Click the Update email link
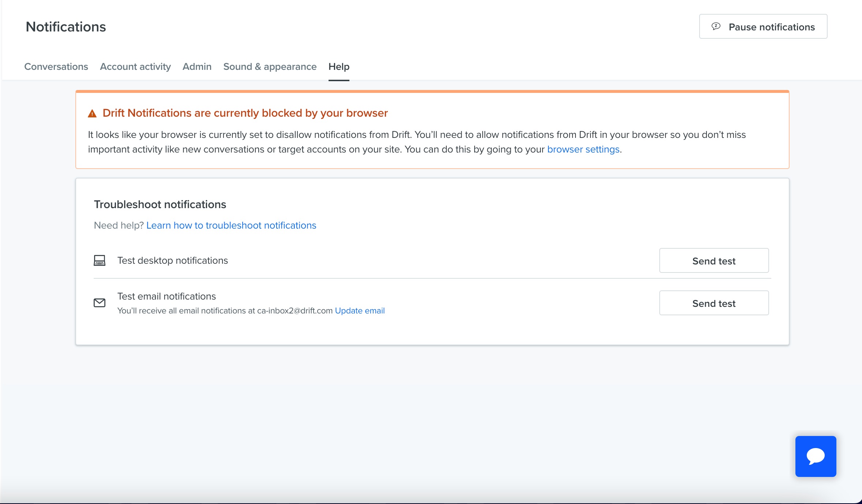This screenshot has width=862, height=504. tap(360, 311)
